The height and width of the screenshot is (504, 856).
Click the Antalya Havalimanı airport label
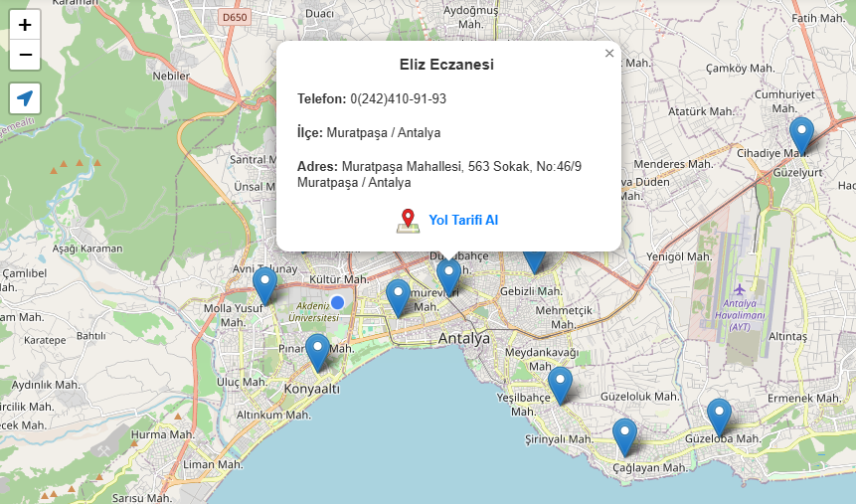tap(741, 314)
